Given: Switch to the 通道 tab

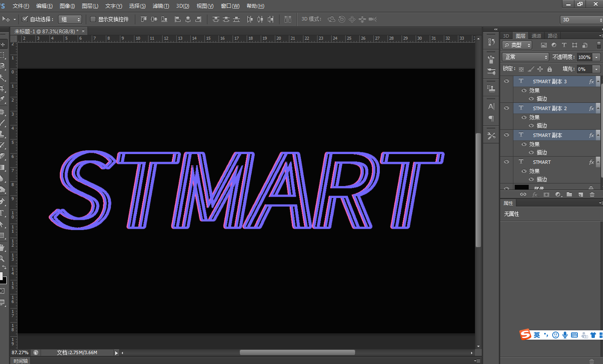Looking at the screenshot, I should pos(536,36).
